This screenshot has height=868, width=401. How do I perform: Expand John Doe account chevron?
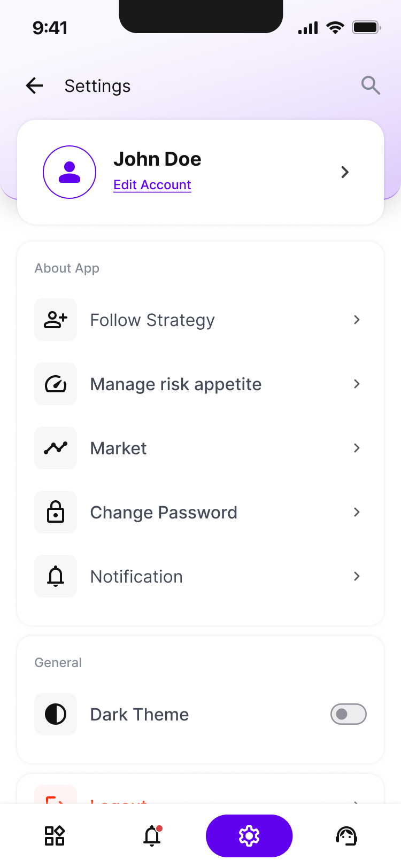345,172
